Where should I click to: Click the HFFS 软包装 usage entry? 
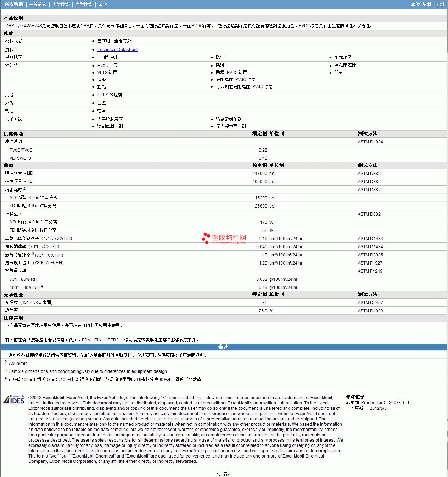(110, 95)
